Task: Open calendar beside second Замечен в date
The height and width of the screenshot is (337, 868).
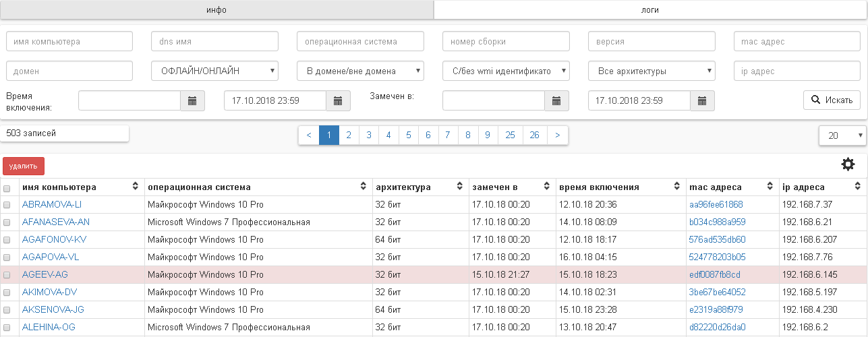Action: coord(702,101)
